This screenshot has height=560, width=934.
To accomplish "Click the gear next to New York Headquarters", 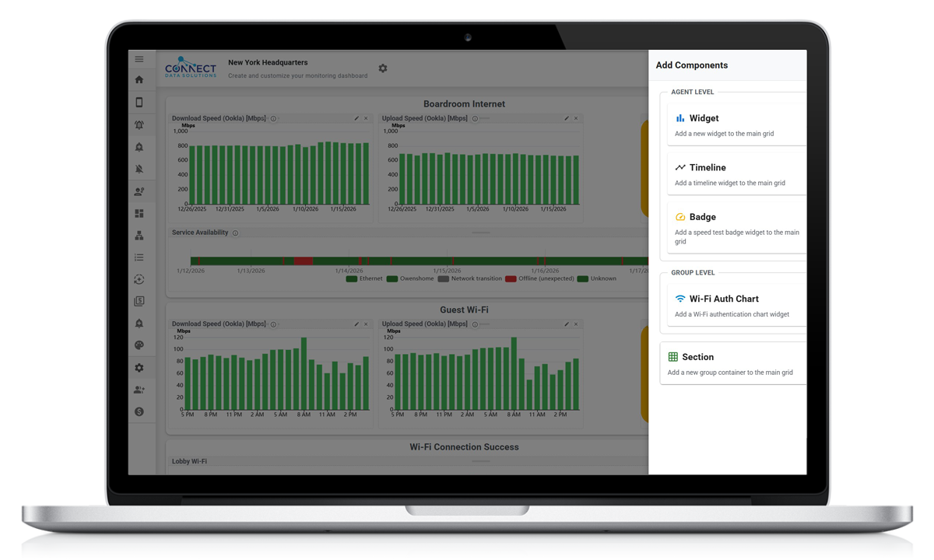I will coord(383,68).
